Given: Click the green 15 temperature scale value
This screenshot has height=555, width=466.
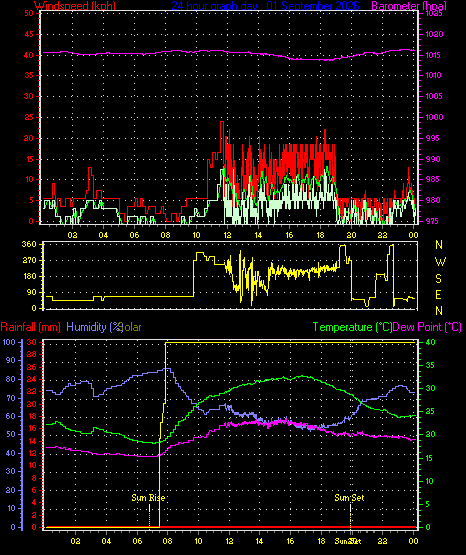Looking at the screenshot, I should (x=430, y=458).
